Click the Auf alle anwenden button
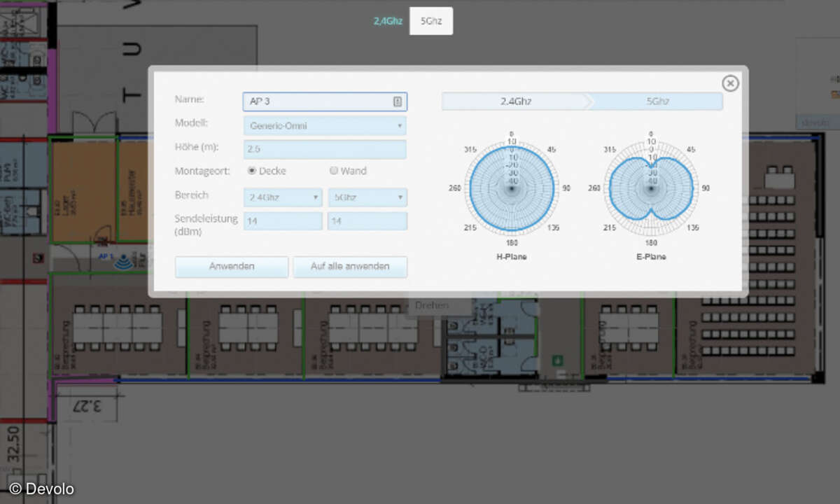The width and height of the screenshot is (840, 504). point(350,267)
